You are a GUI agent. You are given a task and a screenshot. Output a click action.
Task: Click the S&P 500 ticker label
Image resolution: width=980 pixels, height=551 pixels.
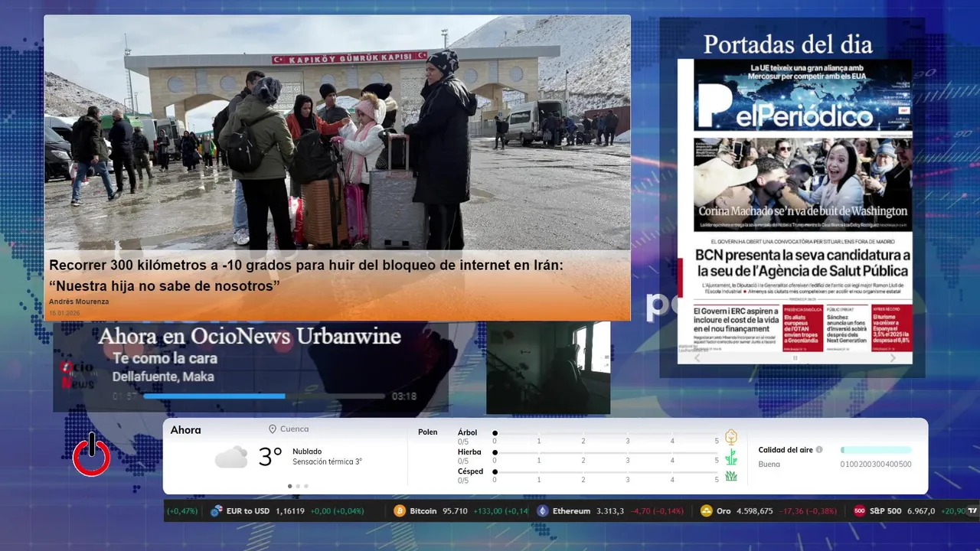[886, 510]
